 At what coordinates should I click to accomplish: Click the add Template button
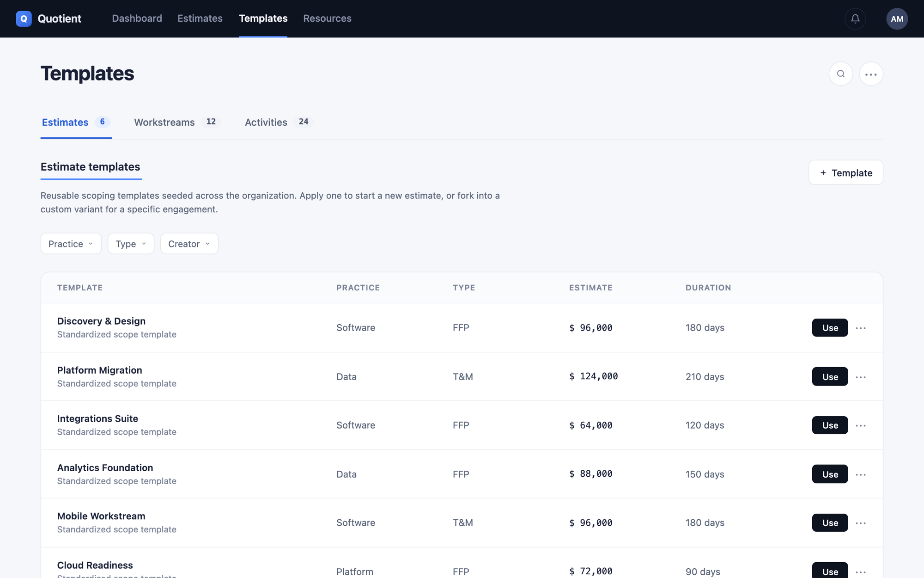click(845, 172)
